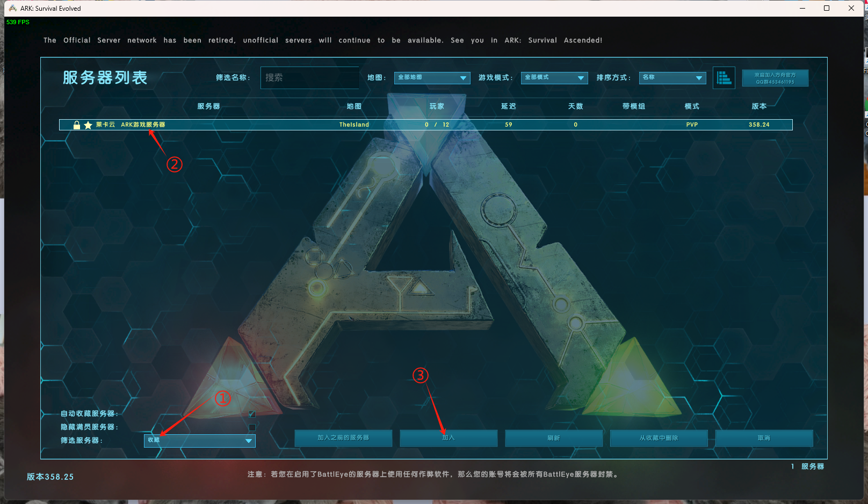
Task: Open the 地图 全部地图 dropdown
Action: click(x=432, y=78)
